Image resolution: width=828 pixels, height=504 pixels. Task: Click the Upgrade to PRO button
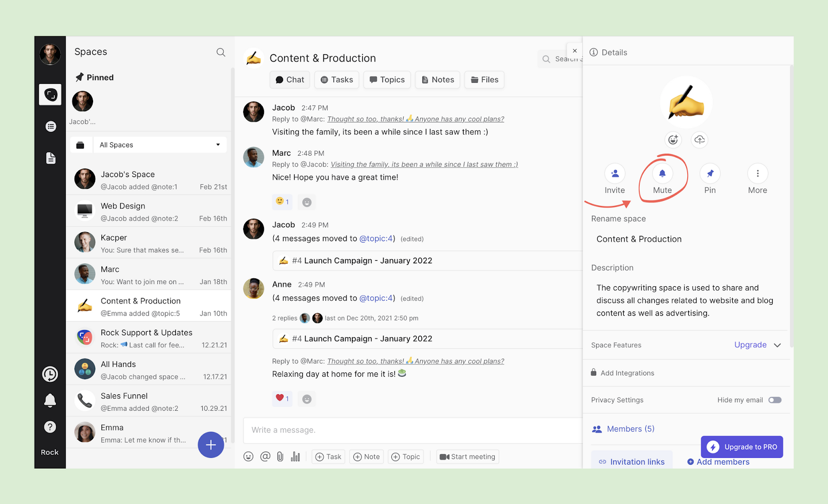[742, 447]
